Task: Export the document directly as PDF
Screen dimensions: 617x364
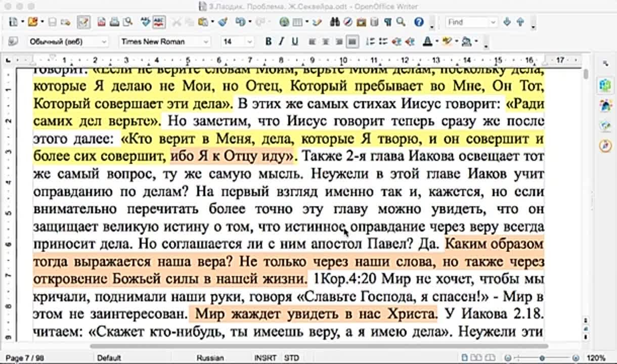Action: tap(102, 23)
